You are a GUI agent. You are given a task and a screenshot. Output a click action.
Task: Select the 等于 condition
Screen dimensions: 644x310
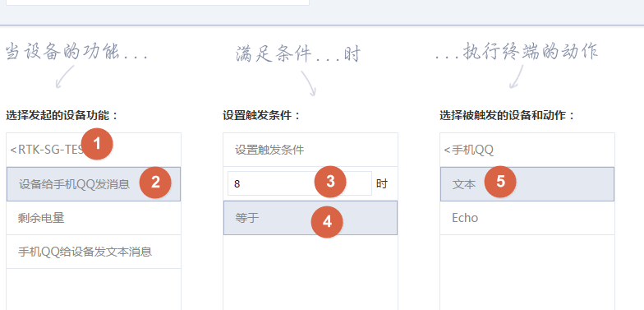pos(310,218)
